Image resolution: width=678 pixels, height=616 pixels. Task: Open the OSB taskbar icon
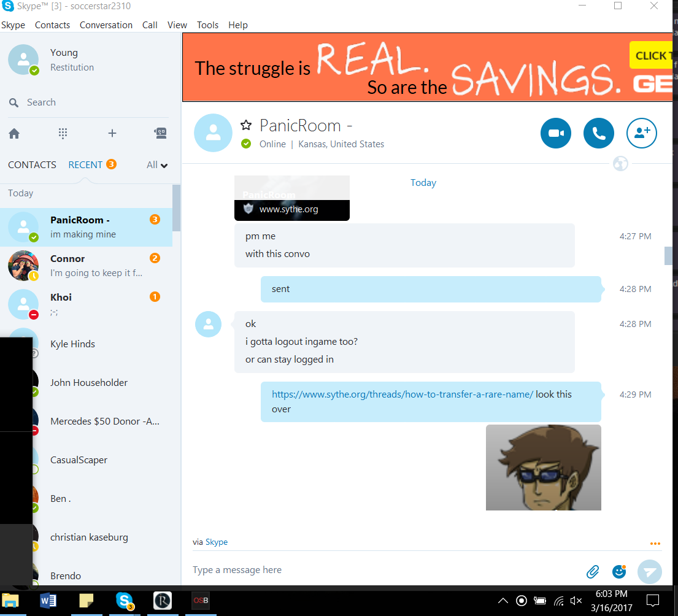pyautogui.click(x=201, y=601)
